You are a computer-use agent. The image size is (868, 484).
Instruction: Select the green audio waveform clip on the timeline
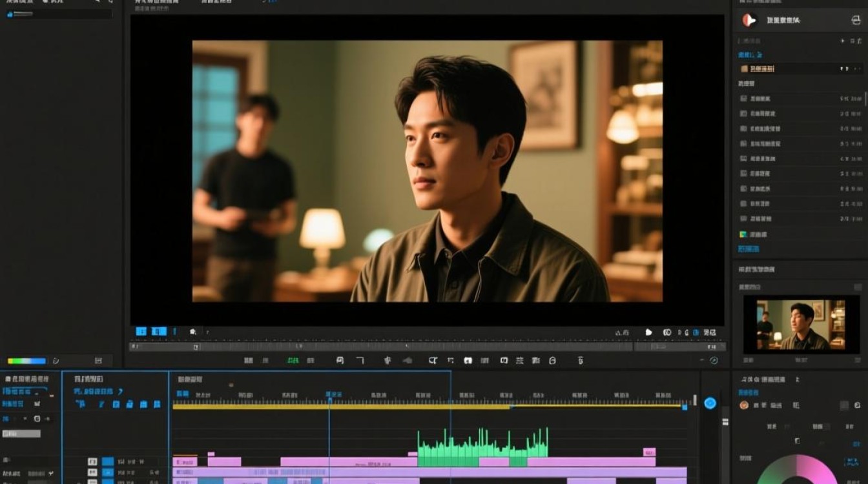click(x=482, y=447)
